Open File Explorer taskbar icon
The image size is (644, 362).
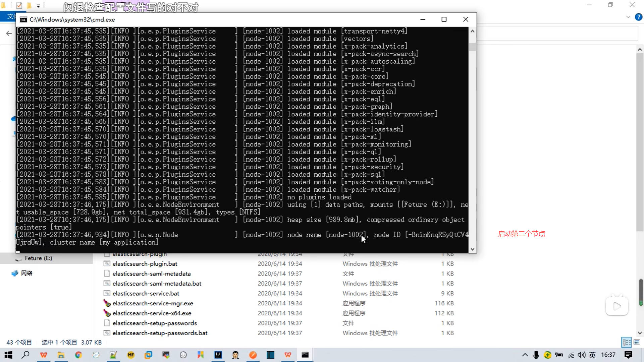(x=61, y=355)
